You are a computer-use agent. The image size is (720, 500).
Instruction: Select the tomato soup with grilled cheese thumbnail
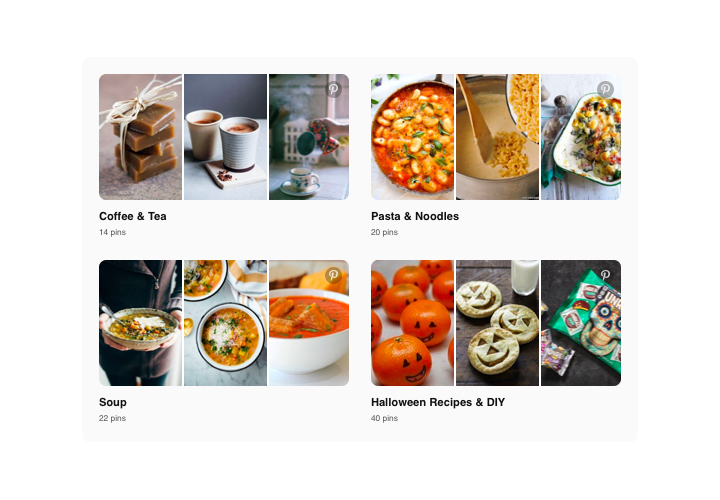click(x=309, y=323)
